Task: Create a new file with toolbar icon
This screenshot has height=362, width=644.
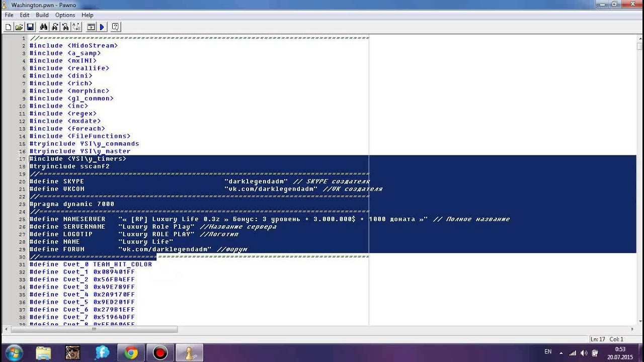Action: tap(9, 27)
